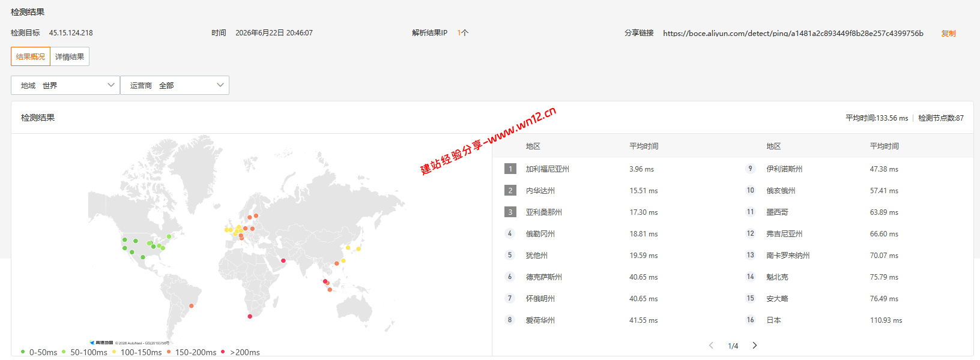Screen dimensions: 980x360
Task: Click the 复制 link button
Action: pyautogui.click(x=948, y=33)
